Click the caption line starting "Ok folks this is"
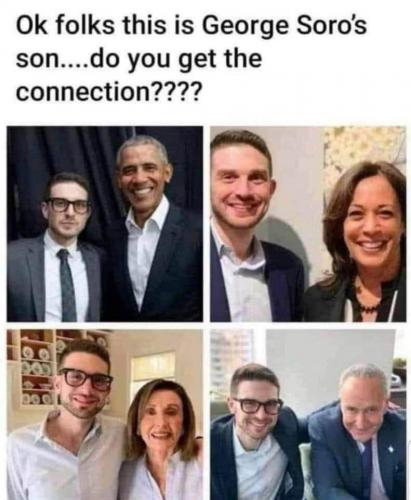 pyautogui.click(x=192, y=28)
